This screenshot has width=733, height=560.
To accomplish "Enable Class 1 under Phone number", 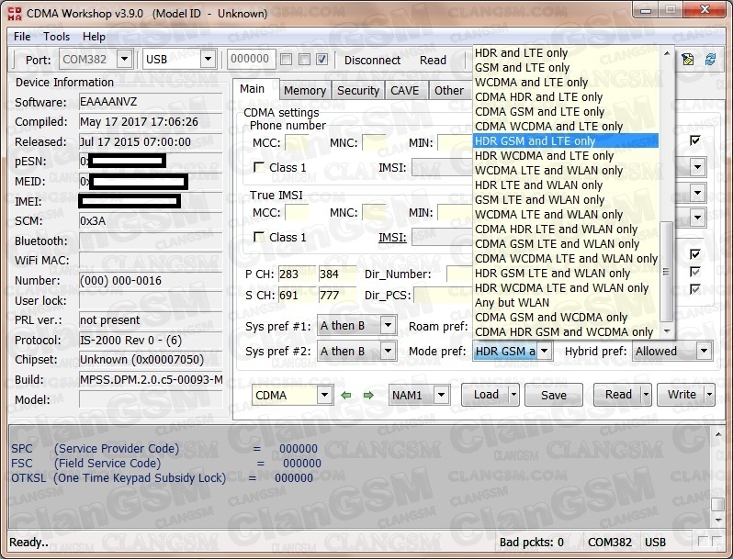I will [258, 167].
